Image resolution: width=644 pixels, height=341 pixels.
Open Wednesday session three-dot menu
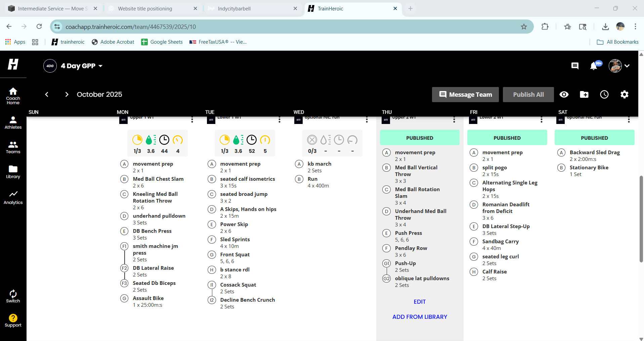click(367, 120)
